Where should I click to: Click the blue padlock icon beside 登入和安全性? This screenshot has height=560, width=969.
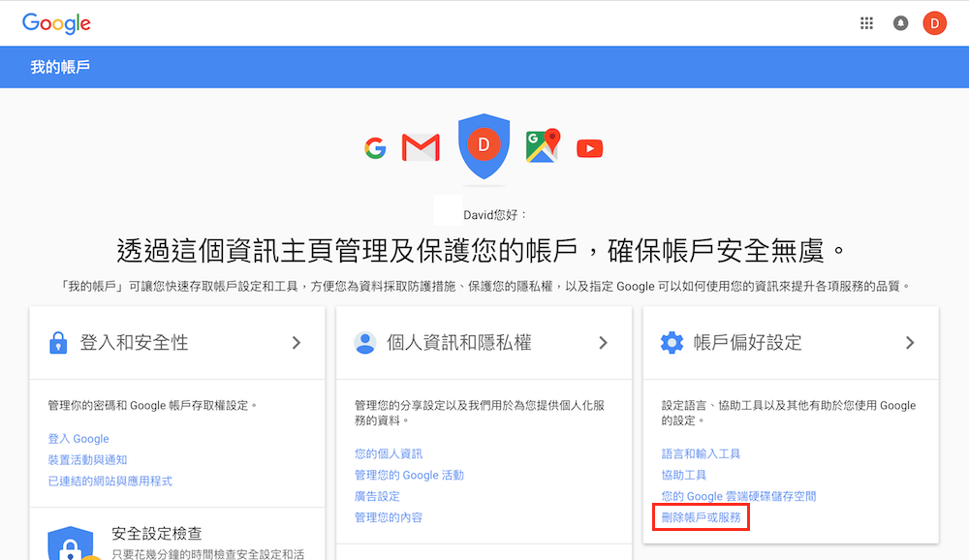pyautogui.click(x=58, y=342)
